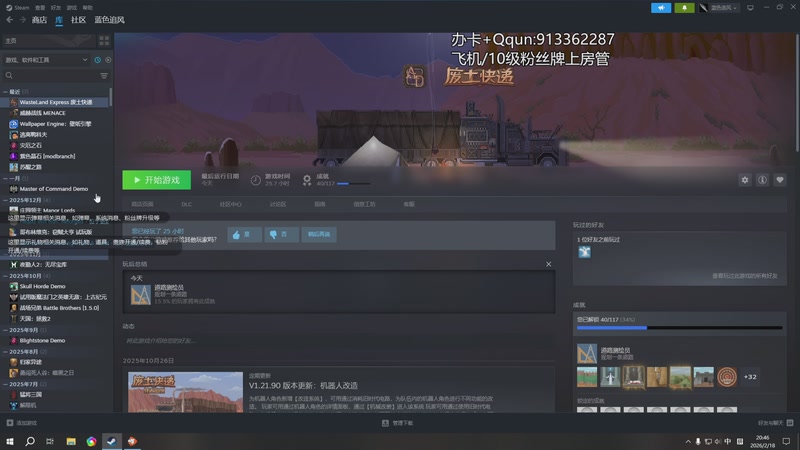800x450 pixels.
Task: Click the back navigation arrow
Action: click(x=10, y=20)
